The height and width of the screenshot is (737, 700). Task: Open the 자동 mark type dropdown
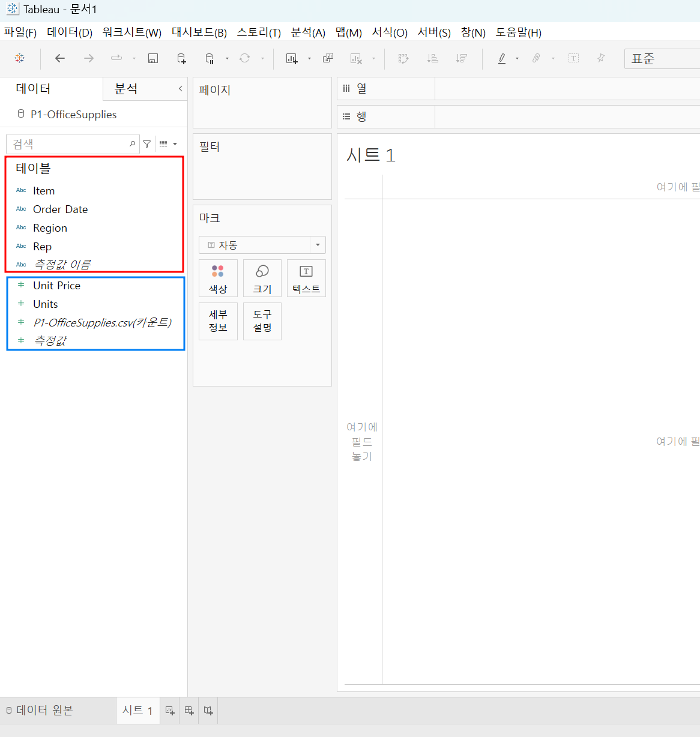pos(262,245)
